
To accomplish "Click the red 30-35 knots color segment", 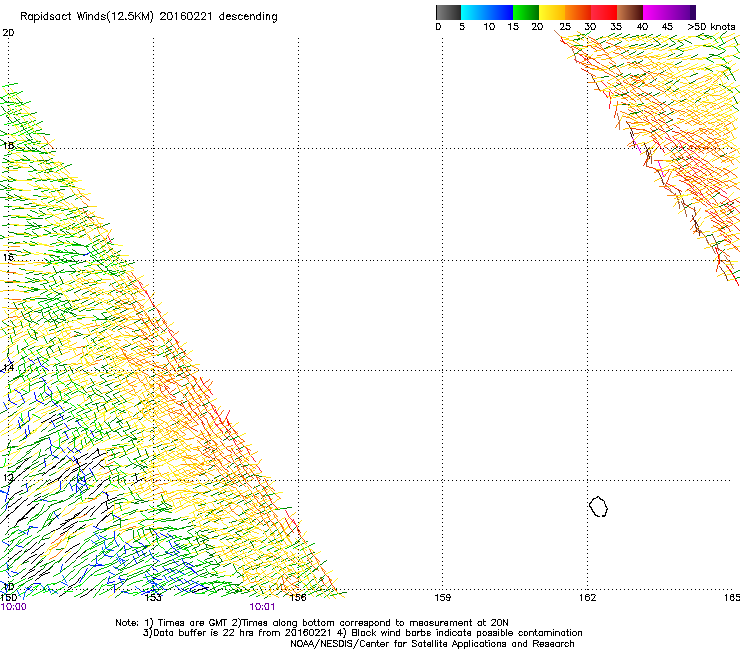I will click(604, 12).
